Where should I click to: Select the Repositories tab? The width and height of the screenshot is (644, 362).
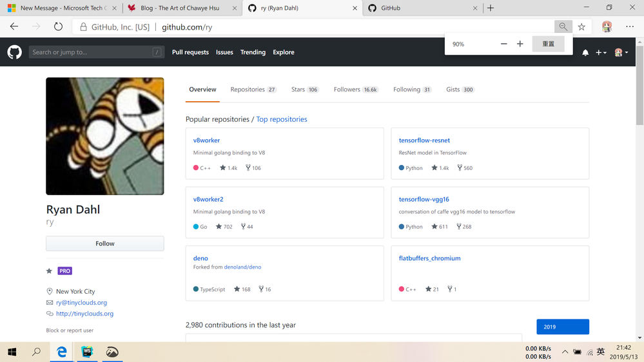pos(253,90)
